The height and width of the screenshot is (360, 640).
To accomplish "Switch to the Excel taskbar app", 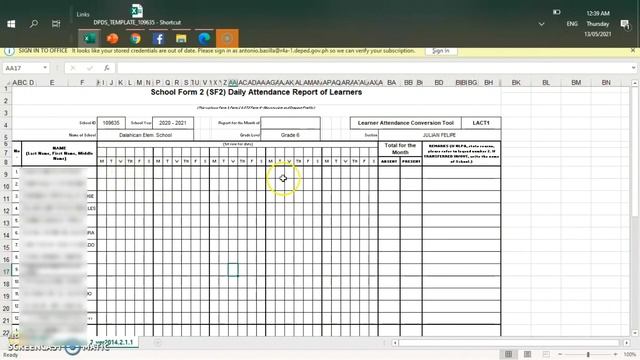I will (x=89, y=38).
